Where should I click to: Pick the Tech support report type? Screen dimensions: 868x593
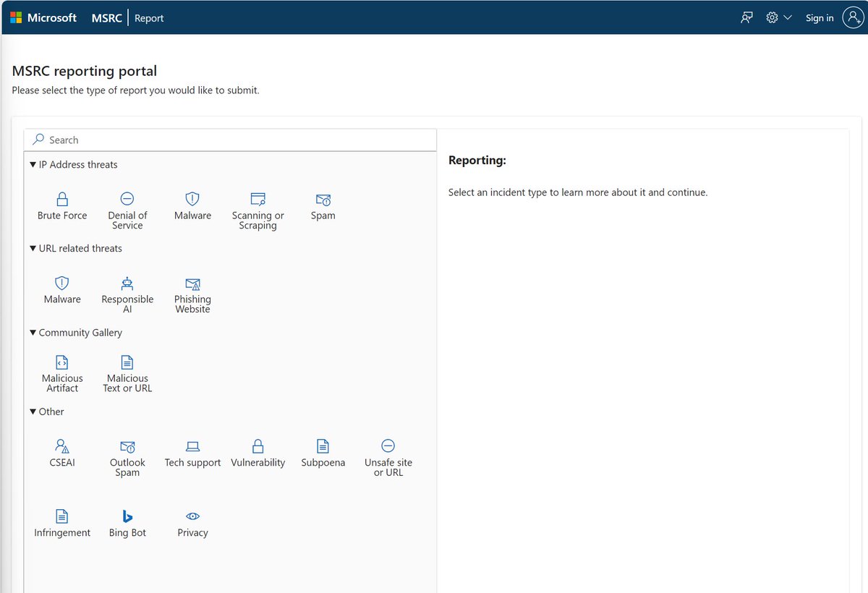pos(192,453)
